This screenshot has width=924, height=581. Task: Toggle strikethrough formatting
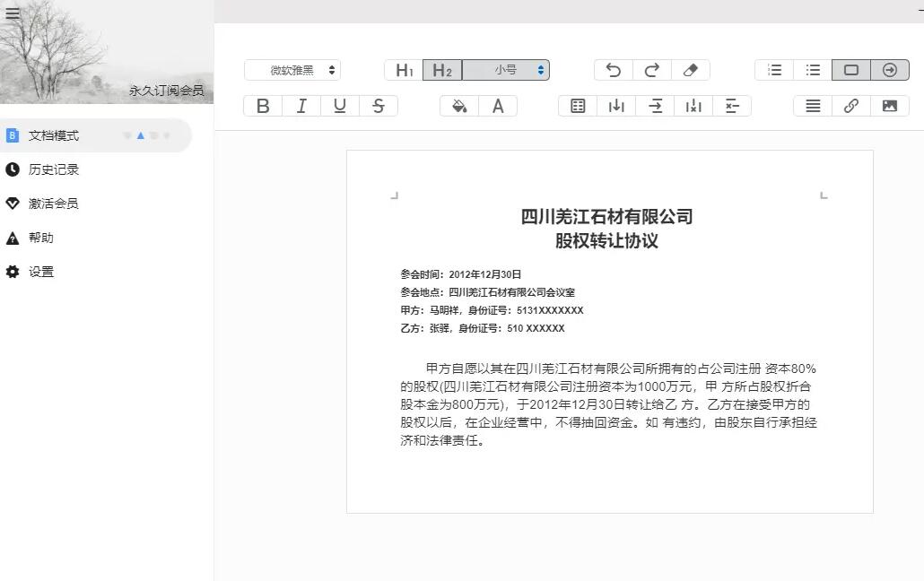[379, 105]
